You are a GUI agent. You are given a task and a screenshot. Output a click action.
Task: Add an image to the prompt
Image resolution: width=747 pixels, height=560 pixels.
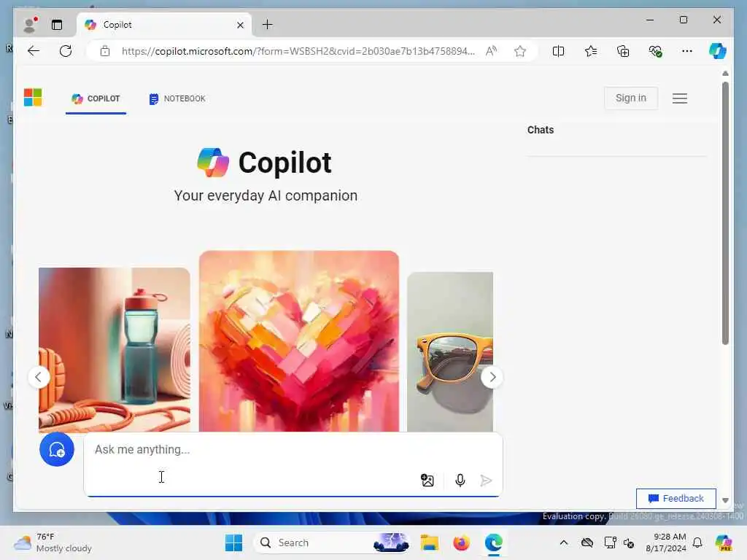click(x=427, y=481)
